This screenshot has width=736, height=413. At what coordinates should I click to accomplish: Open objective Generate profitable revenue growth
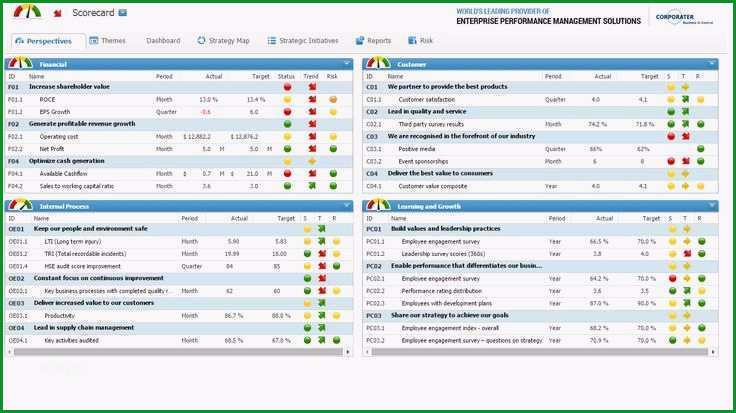(x=82, y=124)
